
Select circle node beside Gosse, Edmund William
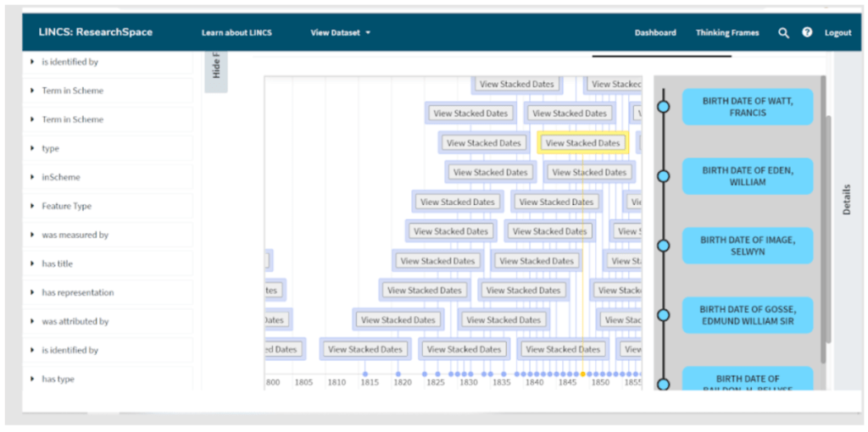click(x=664, y=315)
